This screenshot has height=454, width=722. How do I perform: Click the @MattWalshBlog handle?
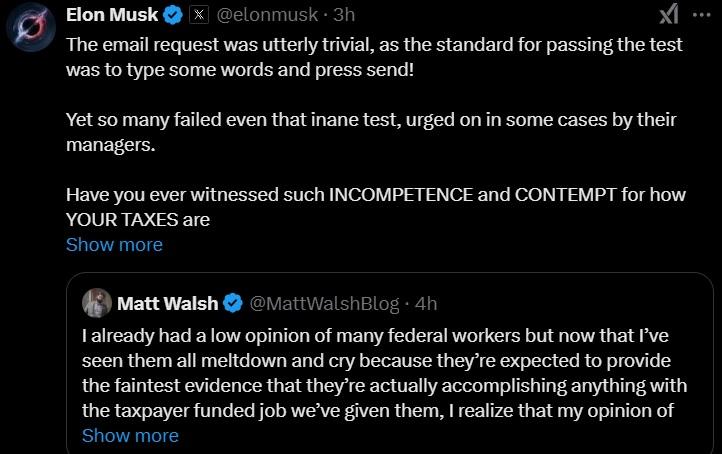[323, 302]
